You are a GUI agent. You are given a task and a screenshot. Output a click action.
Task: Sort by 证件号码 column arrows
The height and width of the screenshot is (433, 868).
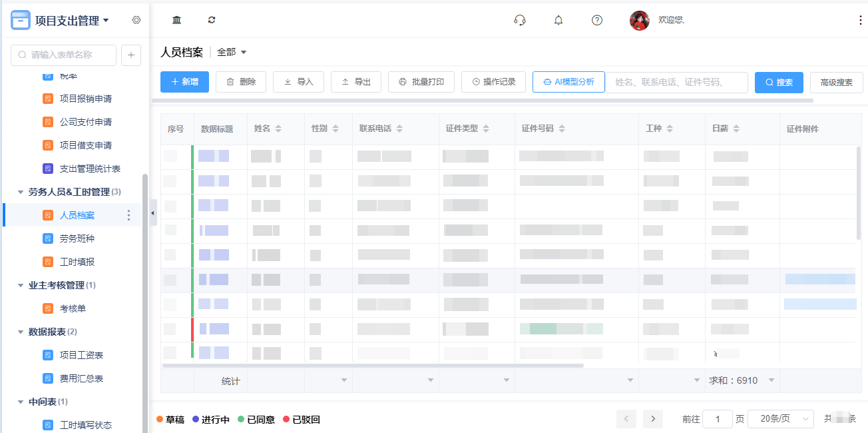[x=562, y=129]
